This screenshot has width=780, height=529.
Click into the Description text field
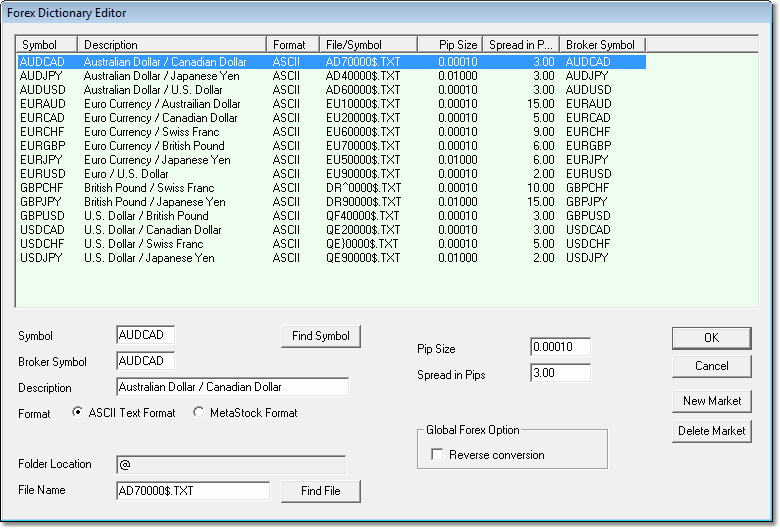232,387
